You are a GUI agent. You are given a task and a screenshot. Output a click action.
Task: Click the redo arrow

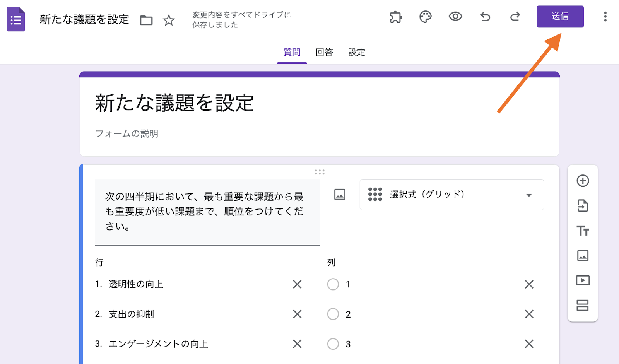pyautogui.click(x=515, y=17)
